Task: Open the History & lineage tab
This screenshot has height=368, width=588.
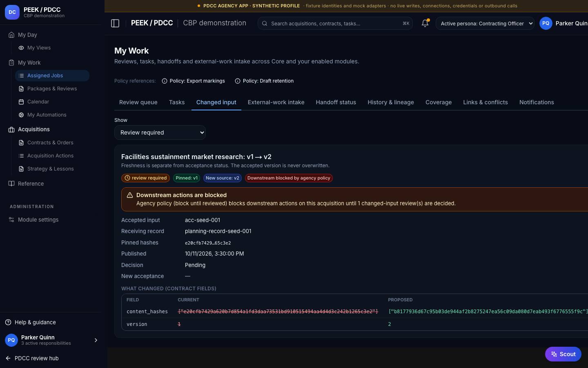Action: (x=391, y=102)
